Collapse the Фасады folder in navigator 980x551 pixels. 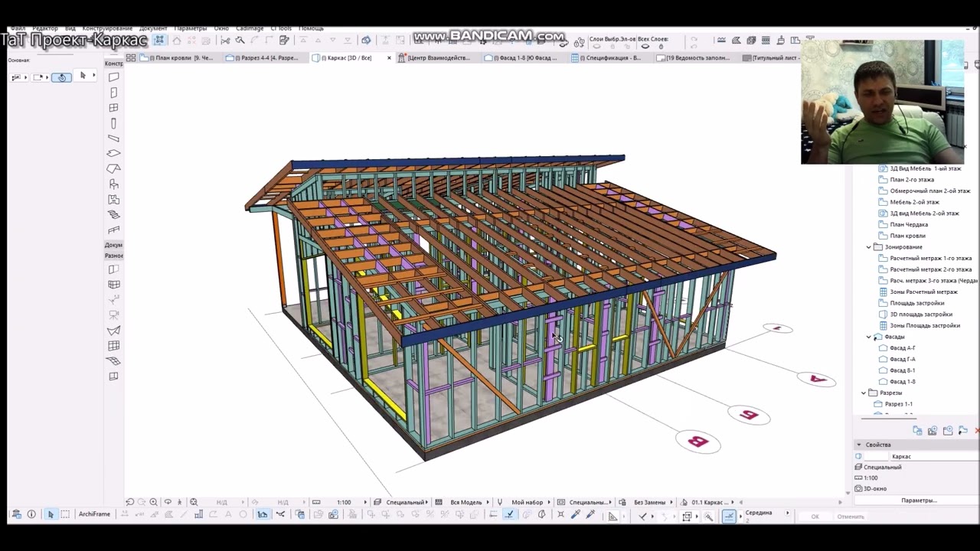[869, 337]
